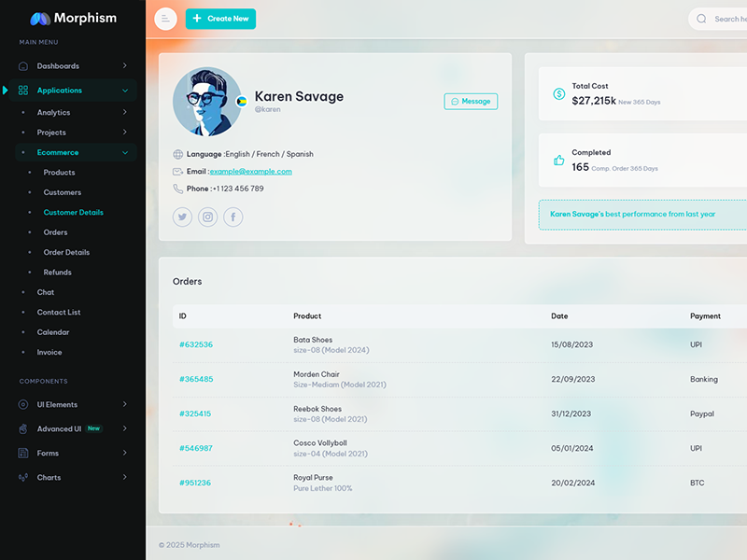747x560 pixels.
Task: Click the Message button
Action: tap(471, 101)
